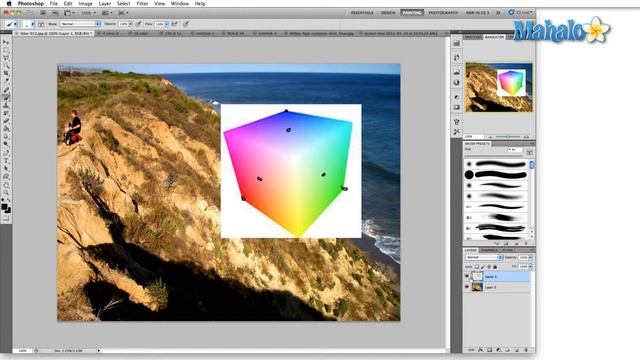Select the Type tool

6,160
